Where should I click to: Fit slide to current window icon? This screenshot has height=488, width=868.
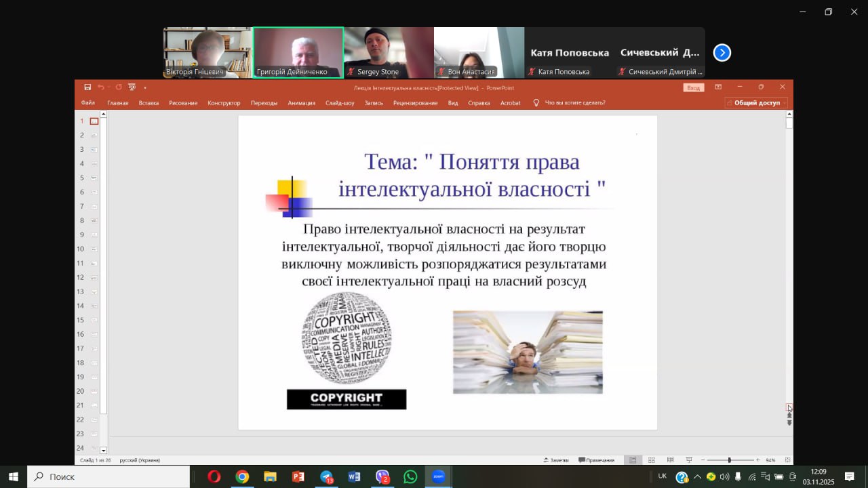(x=787, y=460)
